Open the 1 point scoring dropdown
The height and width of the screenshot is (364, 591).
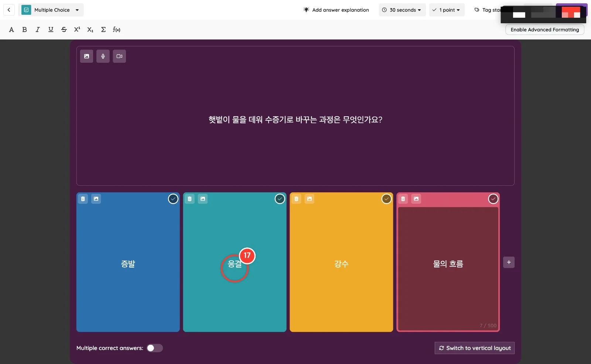click(x=447, y=10)
